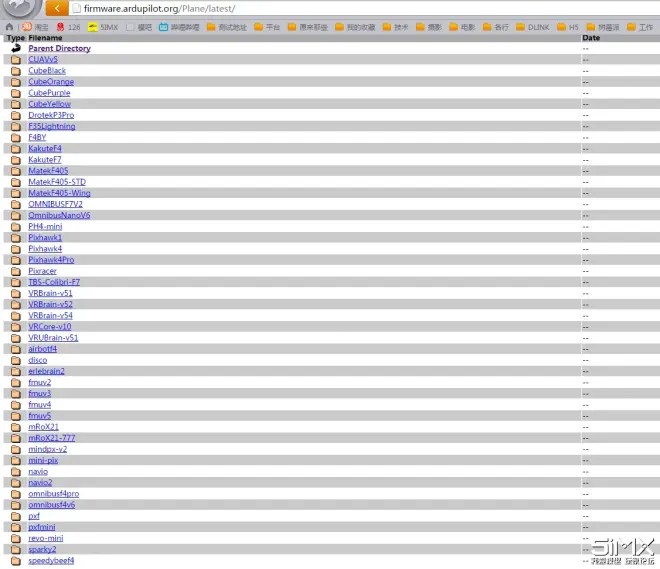Open the F35Lightning folder link
660x569 pixels.
(x=52, y=126)
